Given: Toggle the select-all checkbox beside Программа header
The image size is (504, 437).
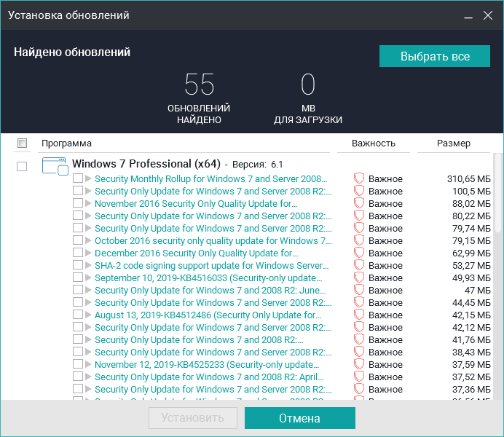Looking at the screenshot, I should 22,143.
